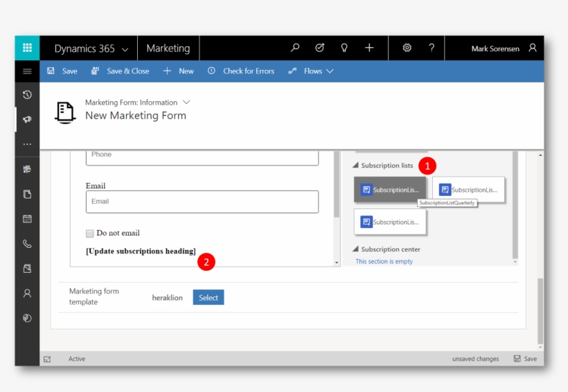Click into the Phone input field

[x=202, y=157]
